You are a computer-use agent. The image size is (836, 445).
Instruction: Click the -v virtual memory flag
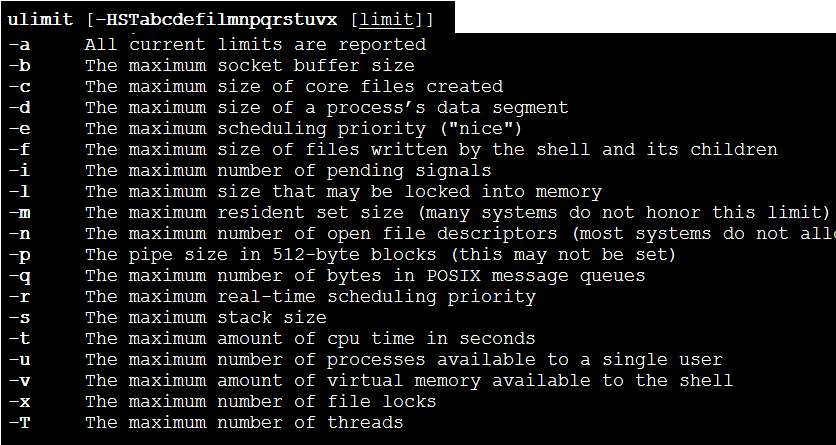coord(18,380)
